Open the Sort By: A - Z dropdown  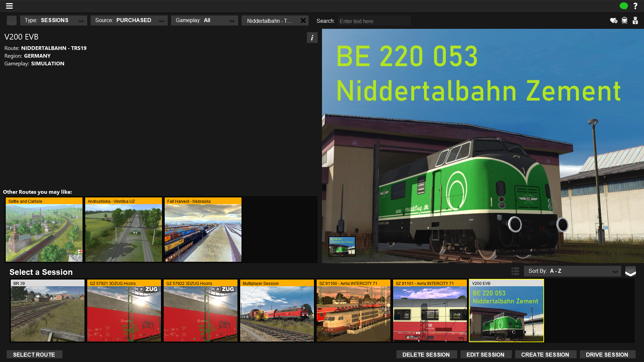[x=573, y=271]
